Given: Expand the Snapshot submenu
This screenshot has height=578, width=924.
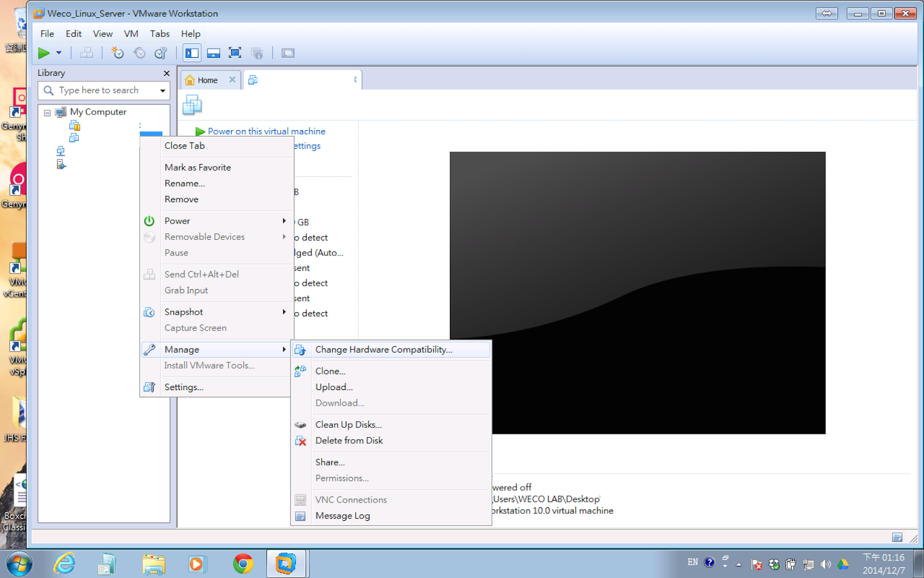Looking at the screenshot, I should click(x=217, y=312).
